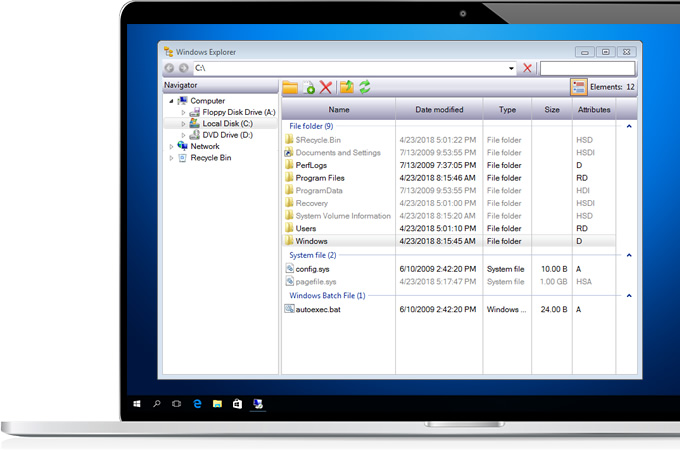The image size is (680, 450).
Task: Click the Search magnifier in taskbar
Action: (x=157, y=404)
